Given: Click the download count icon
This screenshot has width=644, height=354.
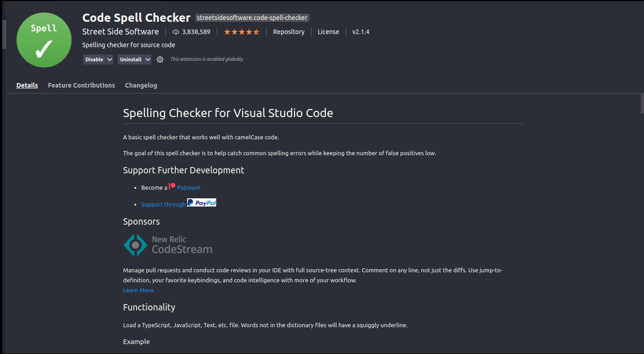Looking at the screenshot, I should [x=175, y=32].
